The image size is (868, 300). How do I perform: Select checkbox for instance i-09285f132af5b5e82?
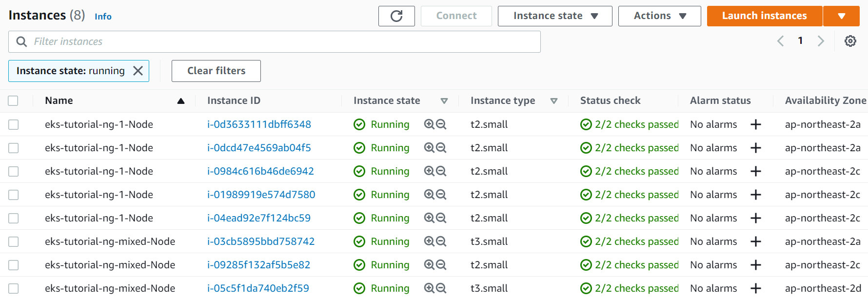13,265
